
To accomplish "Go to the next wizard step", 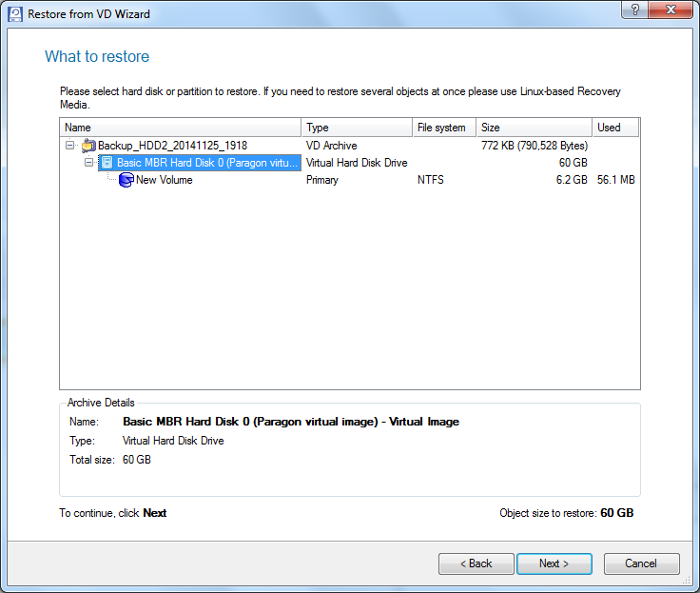I will [x=554, y=563].
